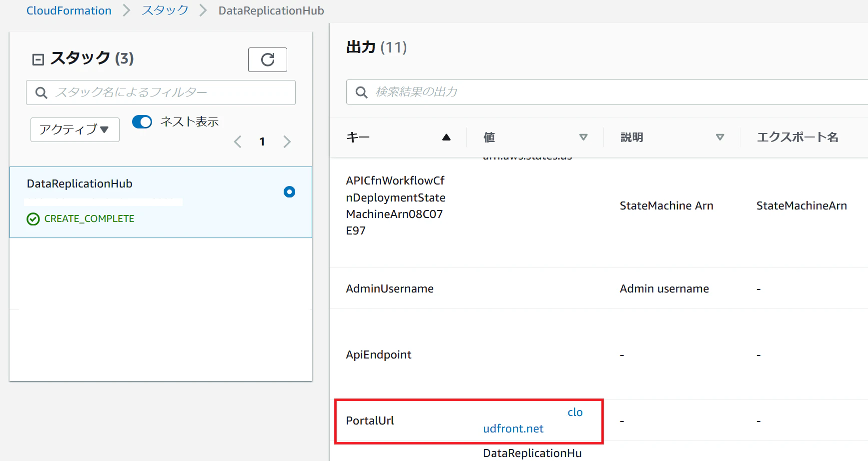Click the APICfnWorkflowCfnDeploymentStateMachineArn key
The height and width of the screenshot is (461, 868).
pyautogui.click(x=396, y=205)
